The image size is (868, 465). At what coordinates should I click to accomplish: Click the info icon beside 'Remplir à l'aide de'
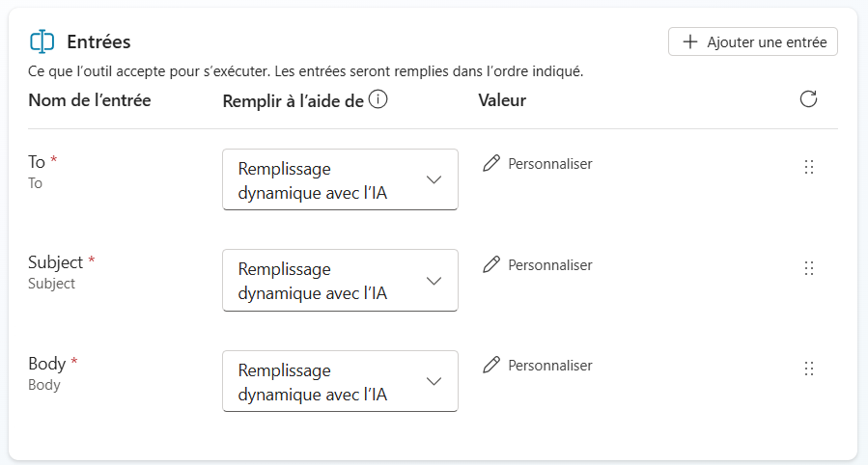(x=378, y=99)
